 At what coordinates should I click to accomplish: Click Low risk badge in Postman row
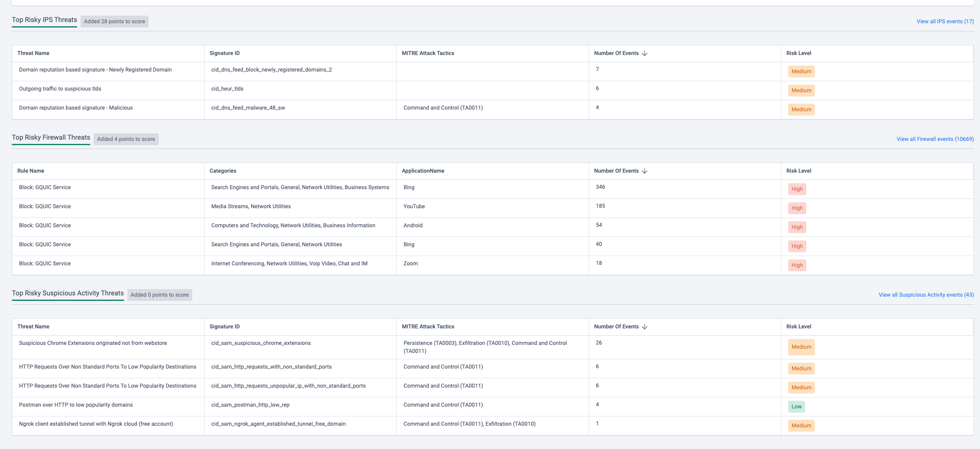pyautogui.click(x=796, y=407)
